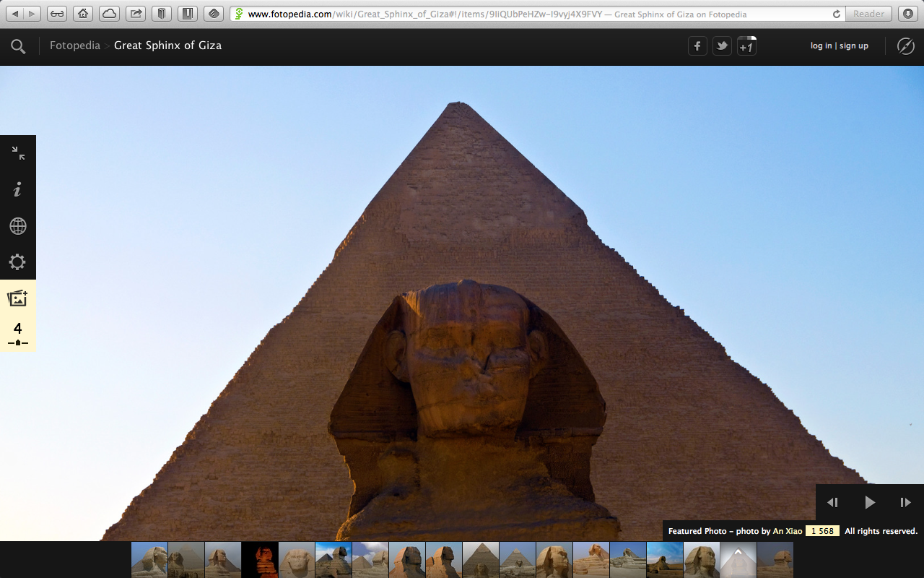The height and width of the screenshot is (578, 924).
Task: Open the Bookmarks sidebar with the book icon
Action: click(x=162, y=13)
